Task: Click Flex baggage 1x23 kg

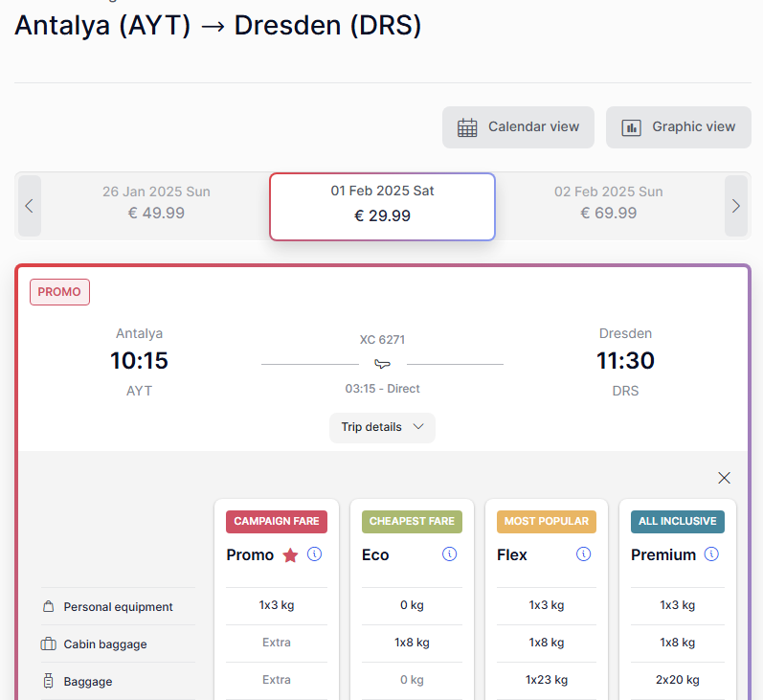Action: [547, 680]
